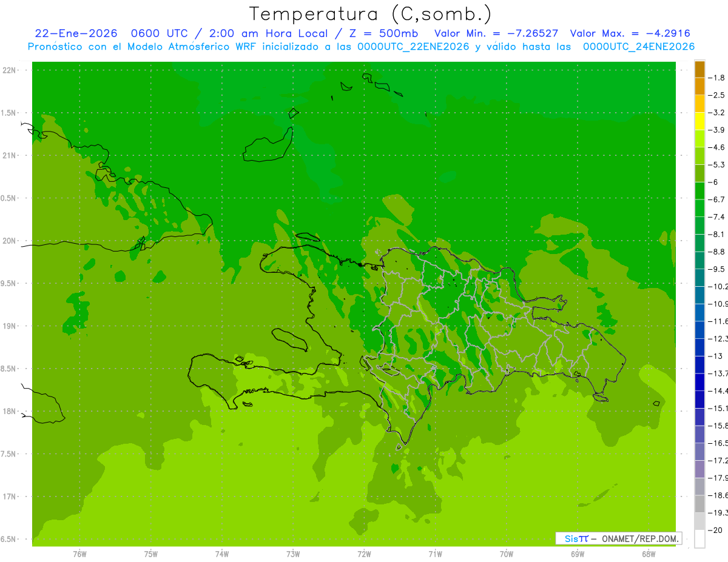Pick the yellow swatch between -3.2 and -3.9
Image resolution: width=728 pixels, height=562 pixels.
click(699, 121)
